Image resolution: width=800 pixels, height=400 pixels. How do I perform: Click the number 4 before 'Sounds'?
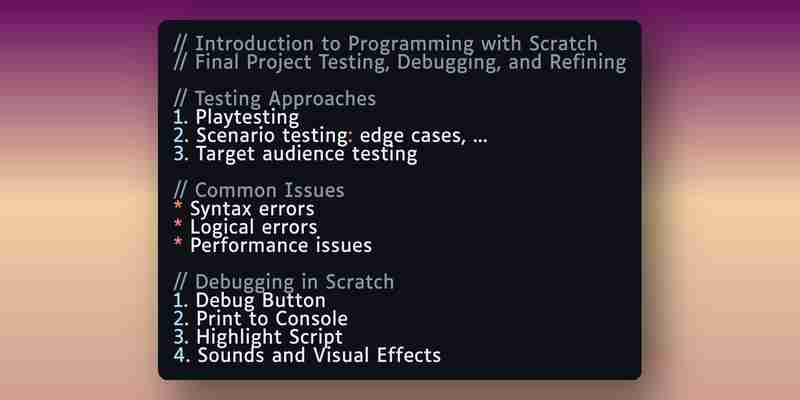click(x=179, y=356)
